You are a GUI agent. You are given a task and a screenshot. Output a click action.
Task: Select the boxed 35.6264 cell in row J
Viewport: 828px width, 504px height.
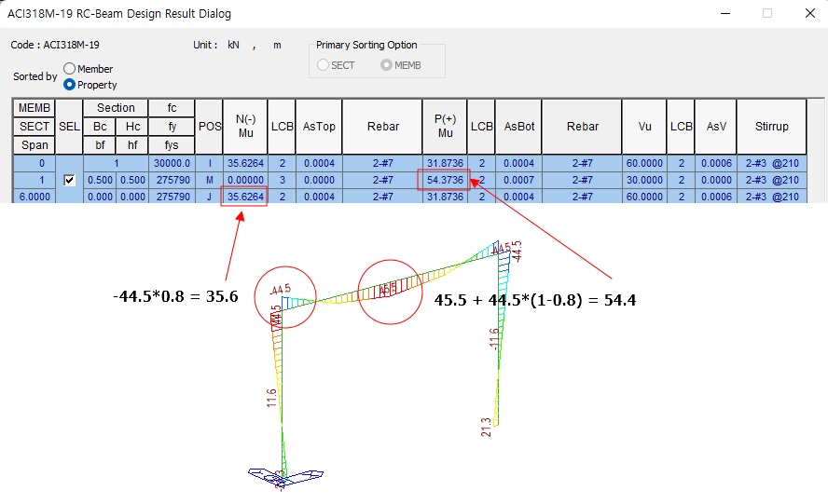click(x=244, y=197)
